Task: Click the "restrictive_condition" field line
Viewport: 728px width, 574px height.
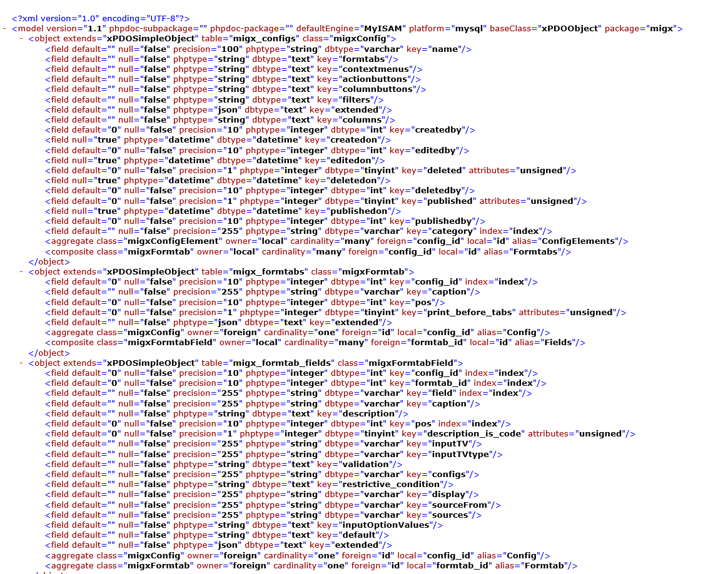Action: coord(250,485)
